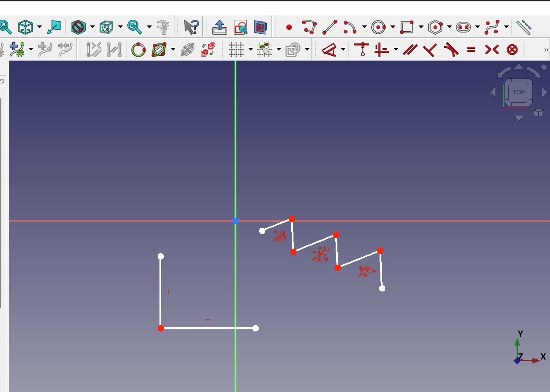Click the navigation cube down arrow
This screenshot has height=392, width=550.
pyautogui.click(x=519, y=118)
